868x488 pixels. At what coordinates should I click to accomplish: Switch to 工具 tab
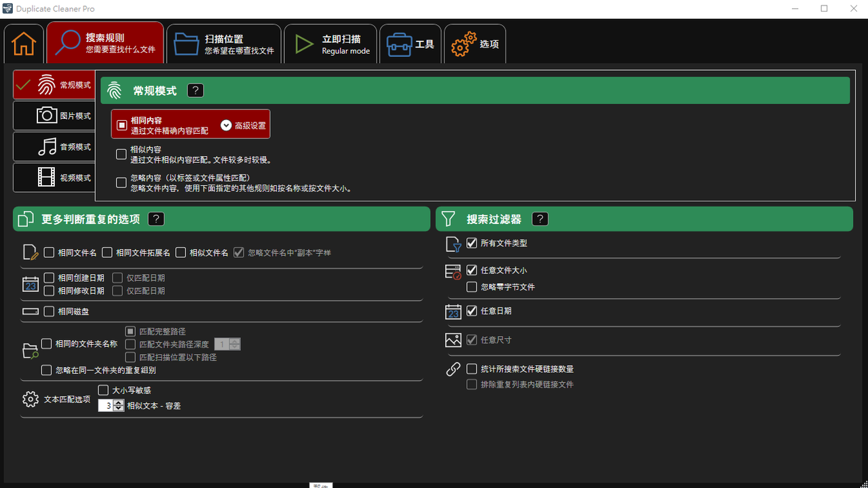(411, 44)
